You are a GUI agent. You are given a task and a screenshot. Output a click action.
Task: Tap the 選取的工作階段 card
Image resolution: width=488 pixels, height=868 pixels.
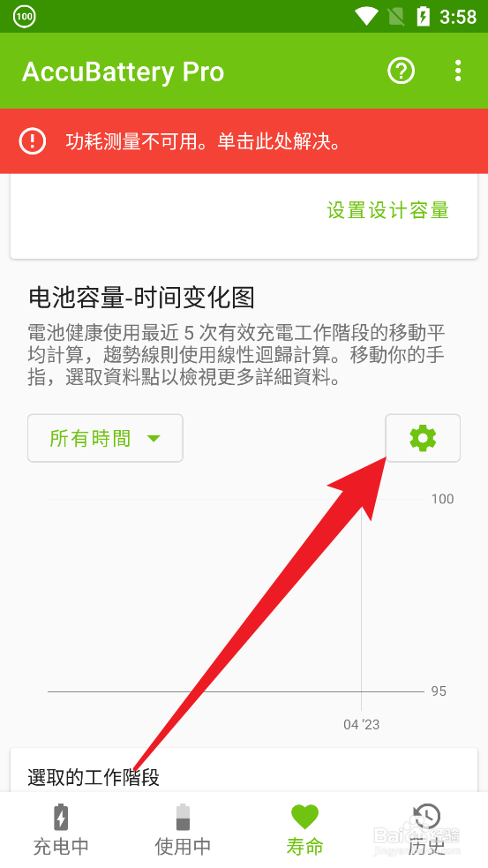tap(244, 771)
